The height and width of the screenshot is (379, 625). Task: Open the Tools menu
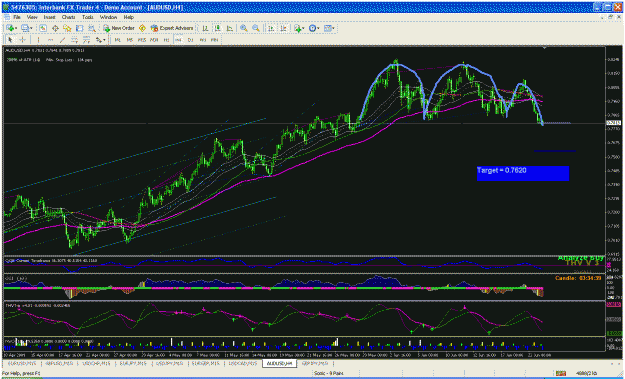tap(88, 17)
